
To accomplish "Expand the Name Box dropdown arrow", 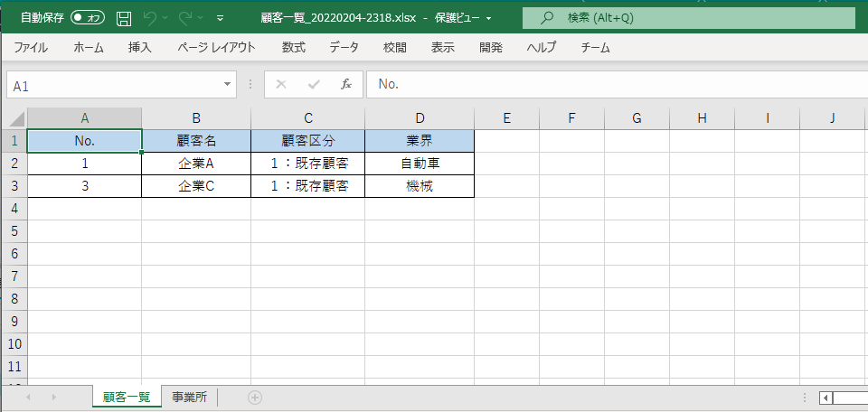I will (227, 85).
